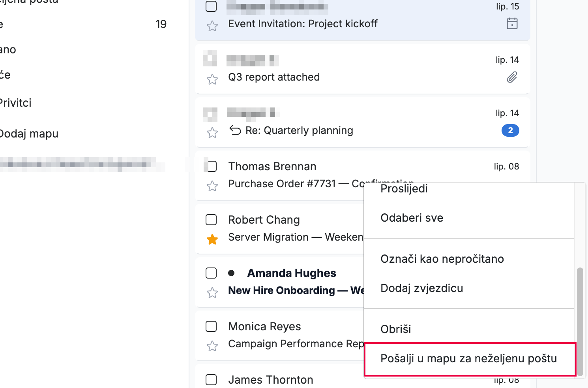
Task: Click the reply arrow icon beside Quarterly planning
Action: pyautogui.click(x=235, y=130)
